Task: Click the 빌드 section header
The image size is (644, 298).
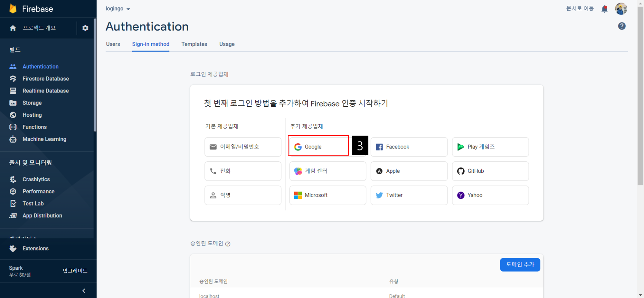Action: click(x=15, y=50)
